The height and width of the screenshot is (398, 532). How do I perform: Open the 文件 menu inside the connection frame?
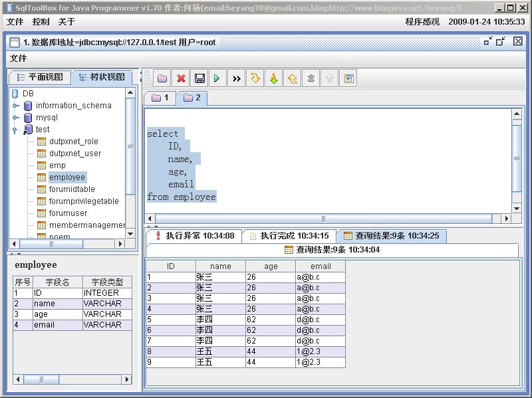click(x=18, y=58)
